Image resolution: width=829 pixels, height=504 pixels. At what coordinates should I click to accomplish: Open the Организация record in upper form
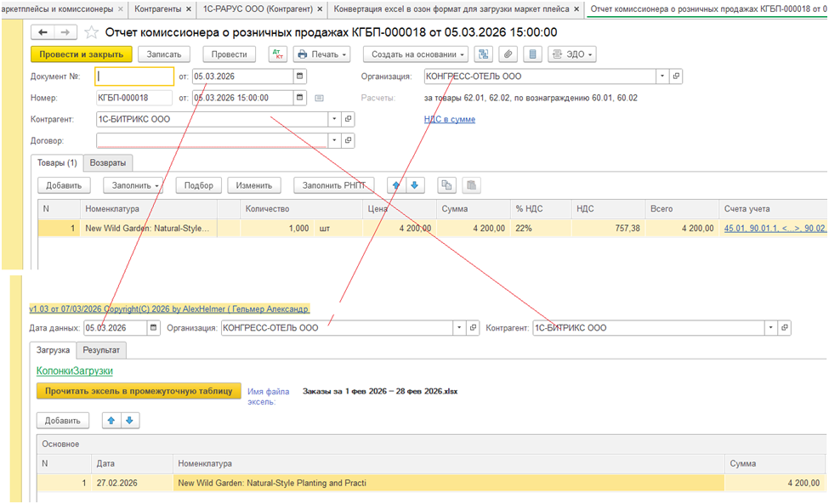[x=676, y=76]
